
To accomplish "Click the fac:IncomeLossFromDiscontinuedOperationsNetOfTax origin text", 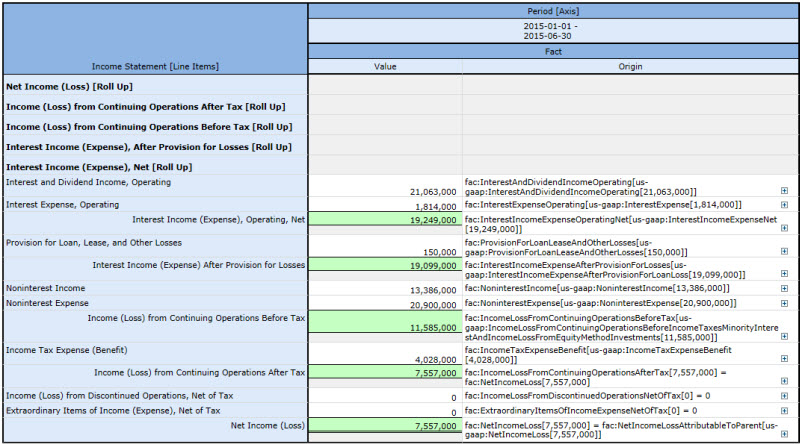I will (x=587, y=396).
